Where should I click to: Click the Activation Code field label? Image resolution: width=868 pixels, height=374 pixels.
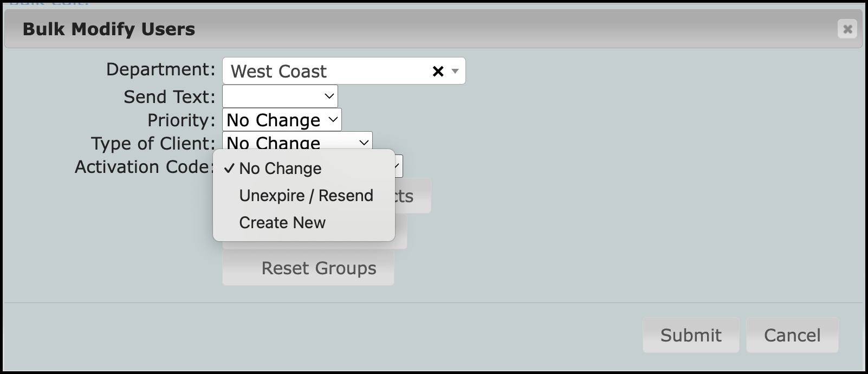144,166
